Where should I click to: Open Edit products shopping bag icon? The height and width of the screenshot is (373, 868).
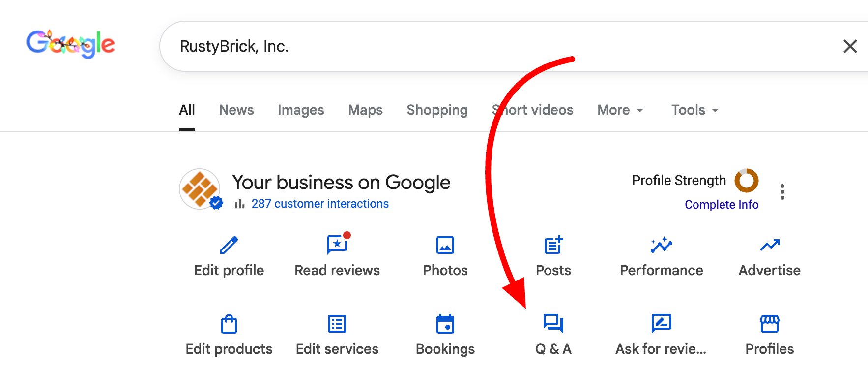(x=229, y=324)
